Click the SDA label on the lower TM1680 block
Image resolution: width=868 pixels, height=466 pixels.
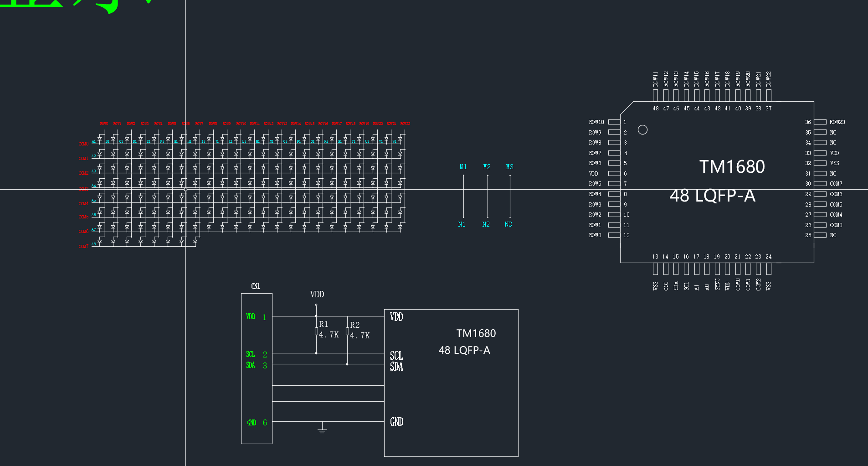point(396,366)
